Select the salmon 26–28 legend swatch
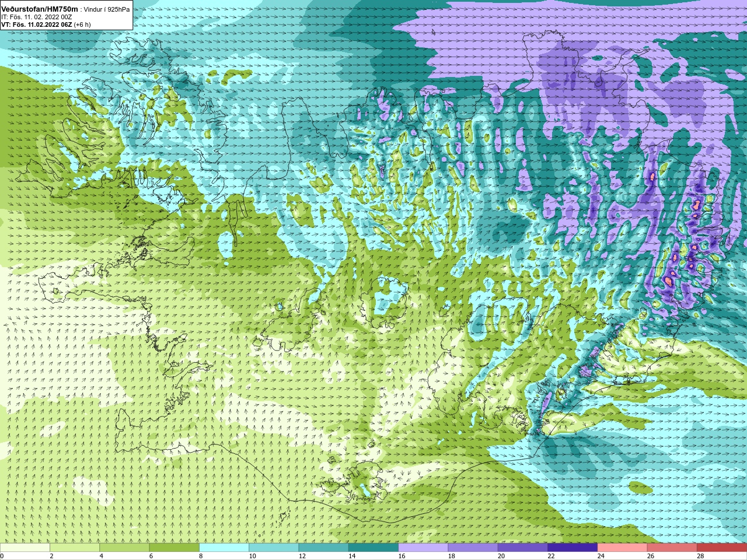The height and width of the screenshot is (560, 747). click(x=672, y=548)
